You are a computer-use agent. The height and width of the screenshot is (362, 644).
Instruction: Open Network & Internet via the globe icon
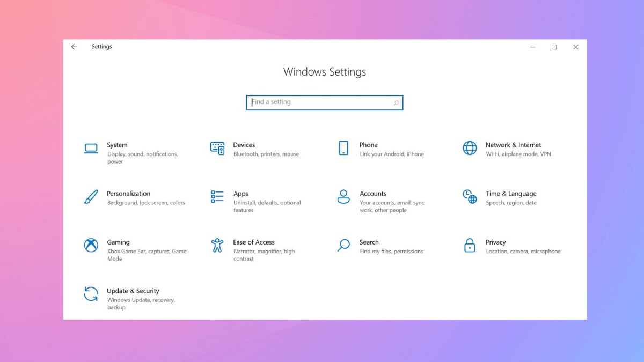[469, 148]
